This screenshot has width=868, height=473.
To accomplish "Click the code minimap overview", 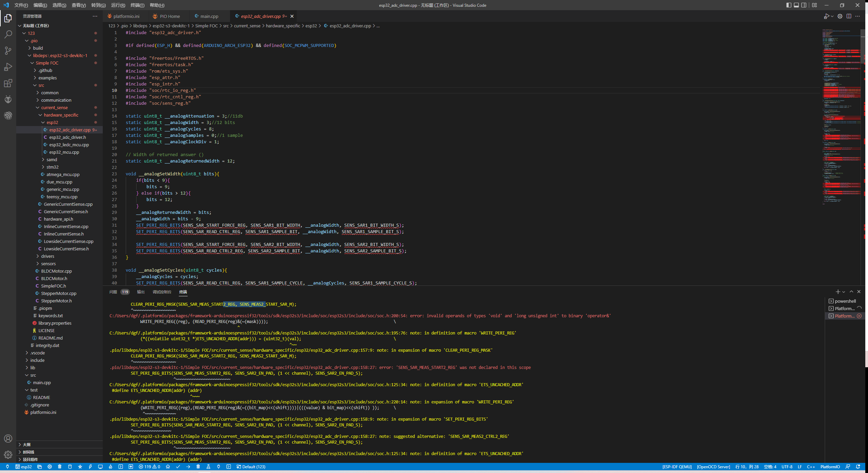I will (841, 117).
